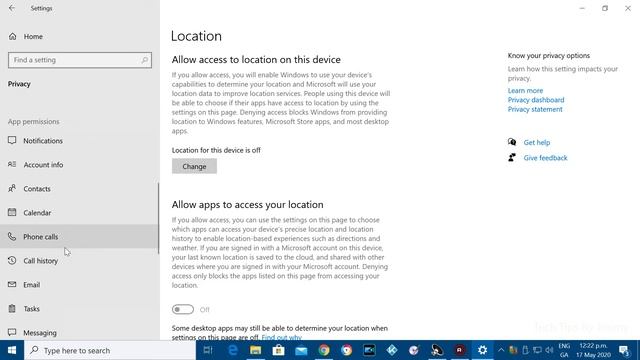640x360 pixels.
Task: Open Account info privacy settings
Action: [x=80, y=164]
